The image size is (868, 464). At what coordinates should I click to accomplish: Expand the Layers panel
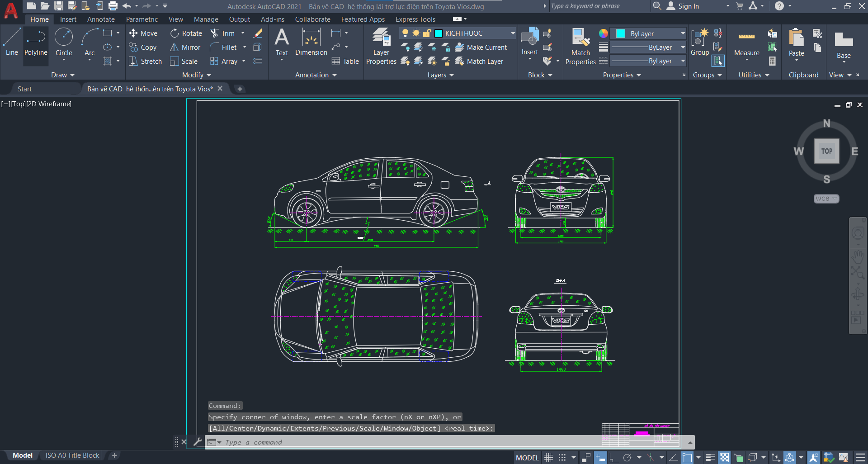(x=441, y=75)
